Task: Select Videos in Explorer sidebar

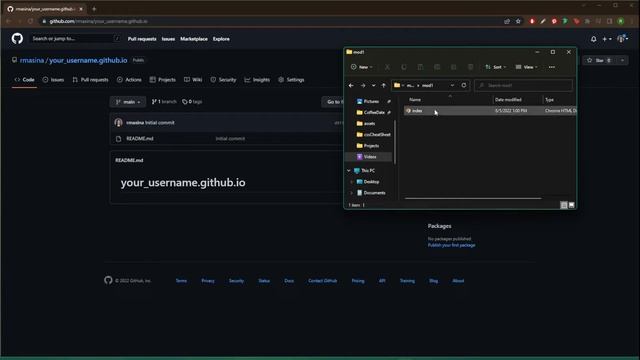Action: click(x=369, y=157)
